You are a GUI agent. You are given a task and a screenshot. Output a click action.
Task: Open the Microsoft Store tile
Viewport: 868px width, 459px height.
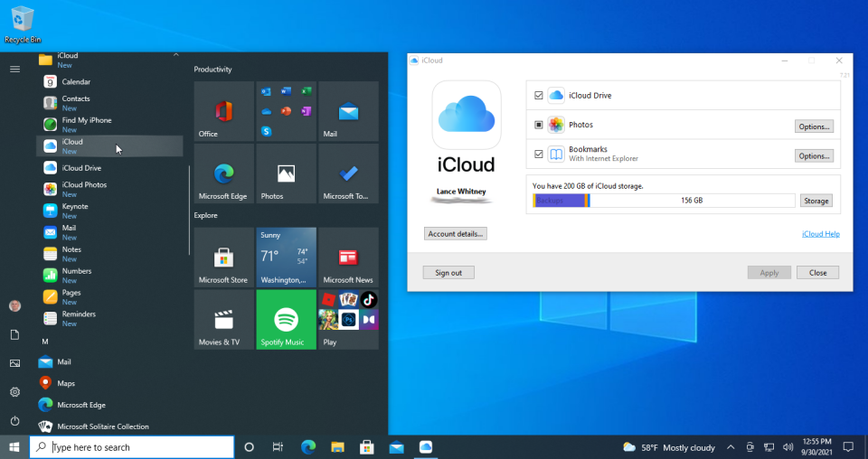(223, 258)
